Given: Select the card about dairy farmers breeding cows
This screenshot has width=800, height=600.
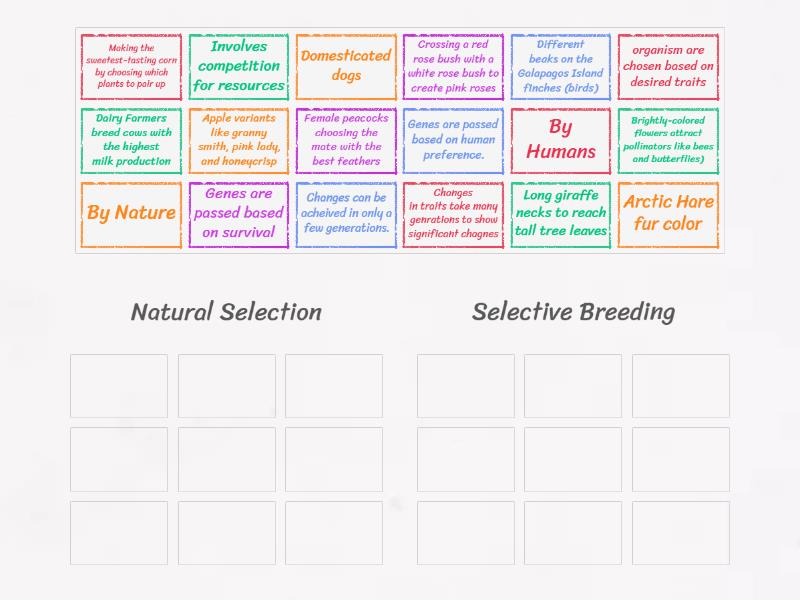Looking at the screenshot, I should point(129,141).
